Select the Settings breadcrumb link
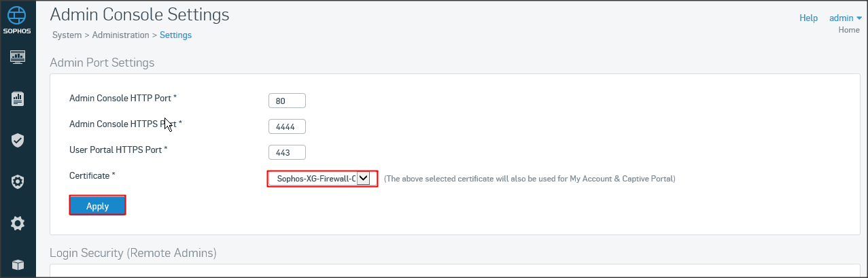The image size is (868, 278). pyautogui.click(x=175, y=35)
